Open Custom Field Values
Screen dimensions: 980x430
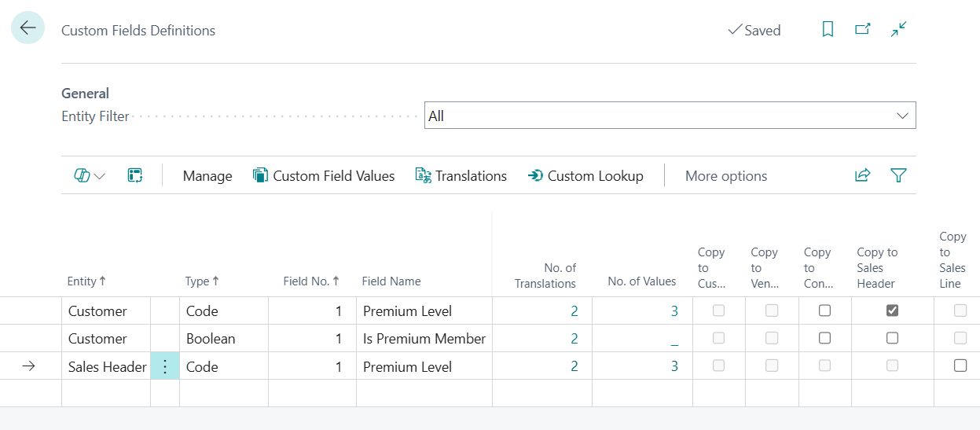[324, 176]
